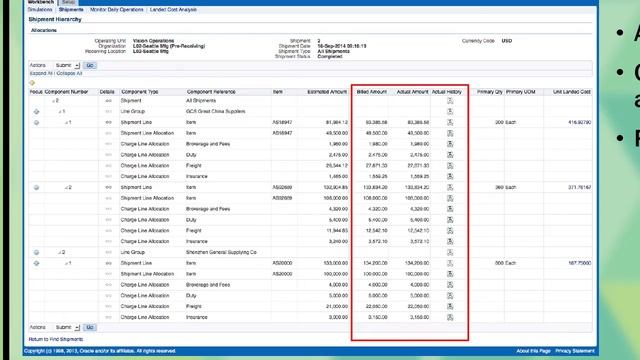This screenshot has height=360, width=640.
Task: Focus on Shipment Line with item AS20000
Action: [x=36, y=263]
